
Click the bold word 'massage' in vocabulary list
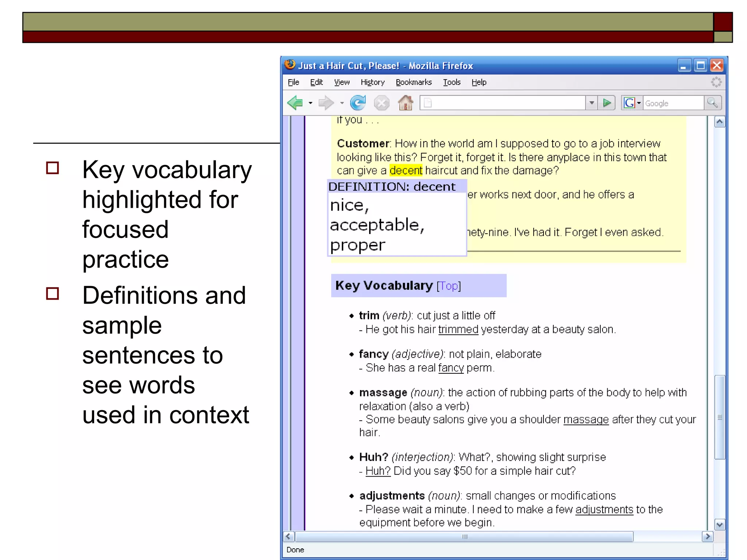[x=383, y=393]
